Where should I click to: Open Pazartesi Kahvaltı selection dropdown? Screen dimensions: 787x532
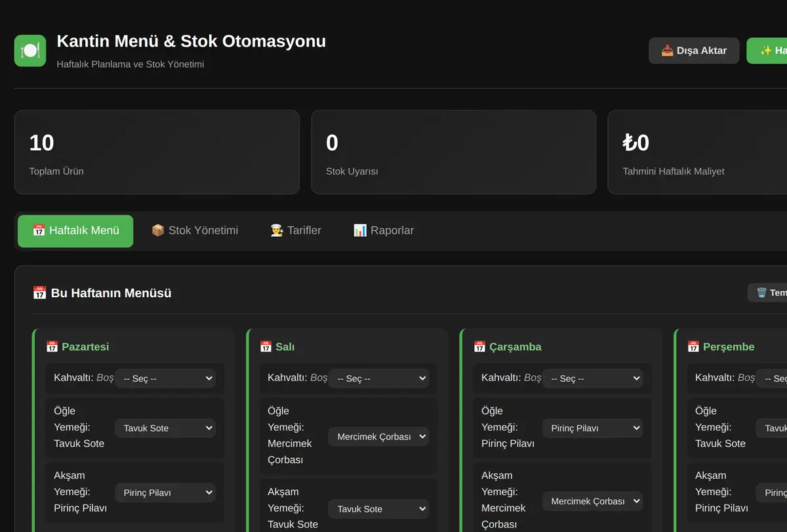click(x=165, y=379)
